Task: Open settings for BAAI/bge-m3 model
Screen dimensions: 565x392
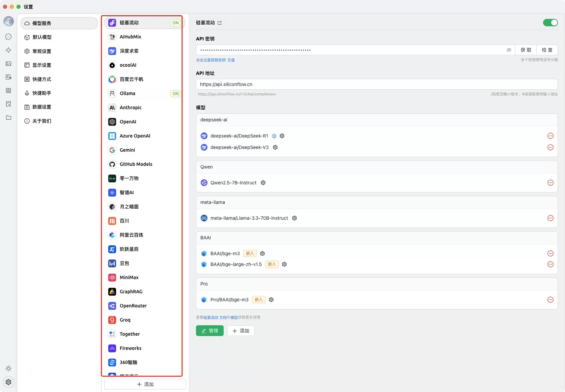Action: coord(262,253)
